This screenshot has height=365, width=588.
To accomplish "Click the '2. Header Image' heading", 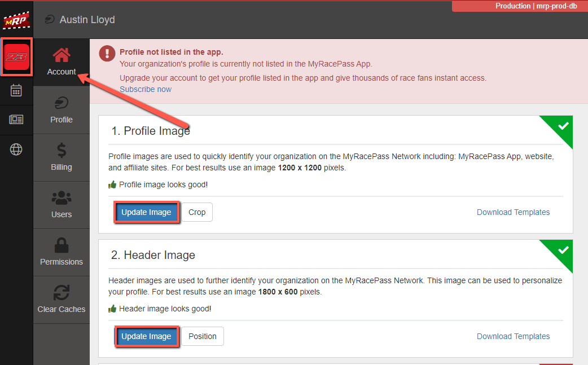I will [x=153, y=255].
